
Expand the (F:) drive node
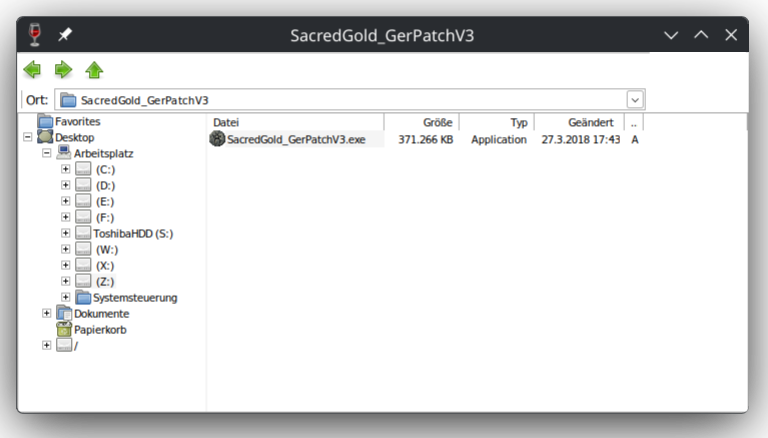click(x=66, y=217)
